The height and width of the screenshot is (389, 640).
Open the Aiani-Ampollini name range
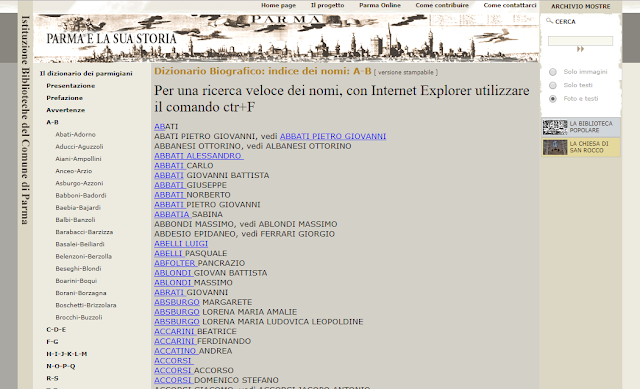pyautogui.click(x=78, y=159)
